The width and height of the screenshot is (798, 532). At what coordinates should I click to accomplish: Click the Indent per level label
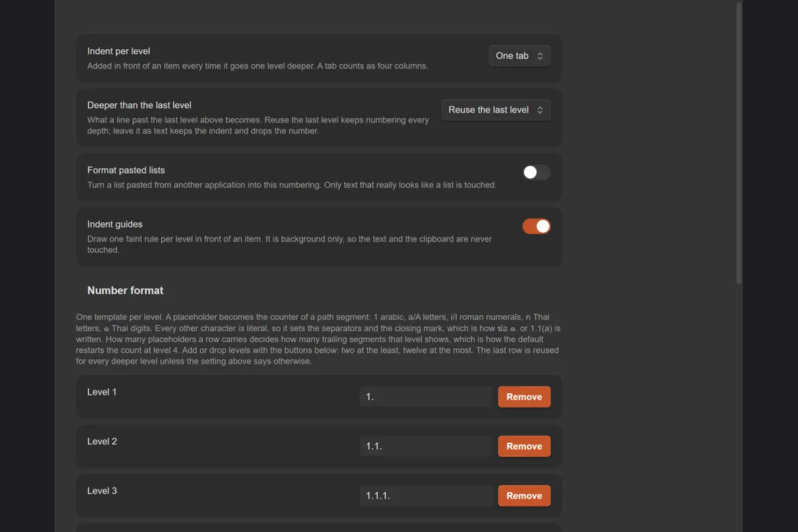[x=118, y=51]
